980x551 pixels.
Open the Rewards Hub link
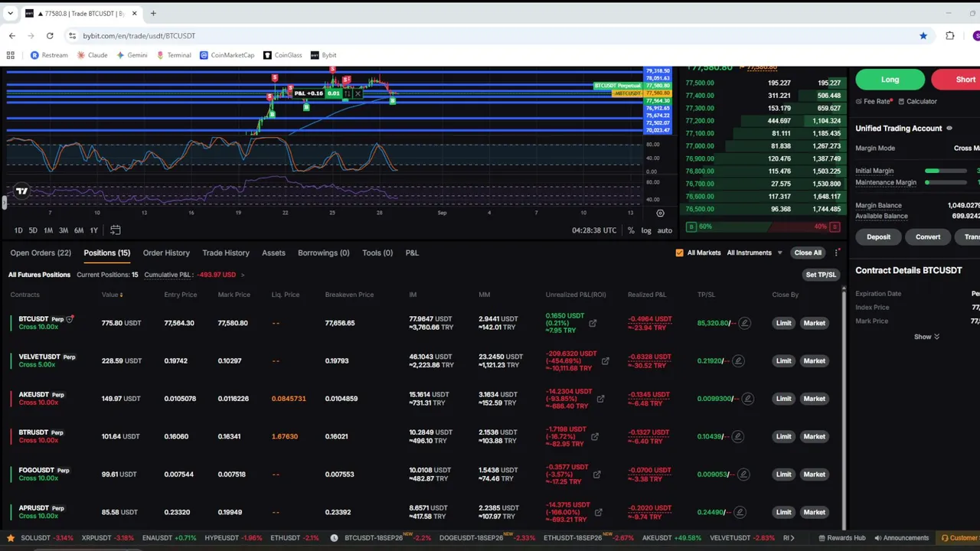pyautogui.click(x=841, y=538)
